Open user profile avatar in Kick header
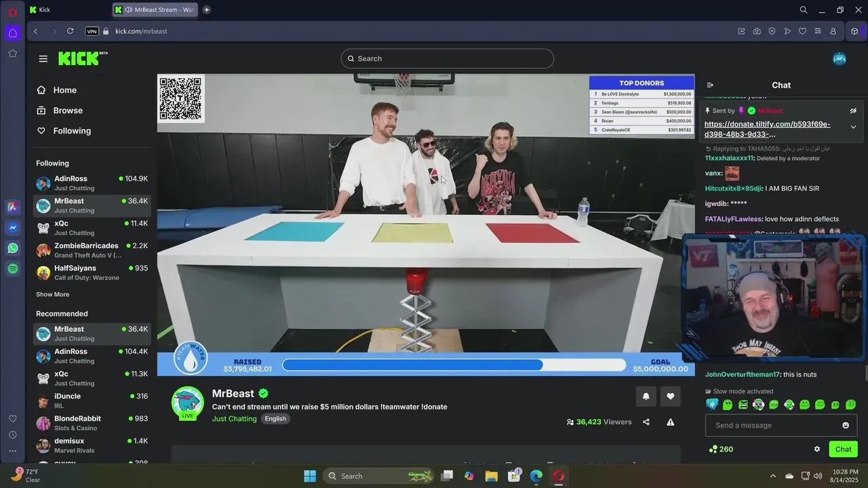Viewport: 868px width, 488px height. pos(840,58)
